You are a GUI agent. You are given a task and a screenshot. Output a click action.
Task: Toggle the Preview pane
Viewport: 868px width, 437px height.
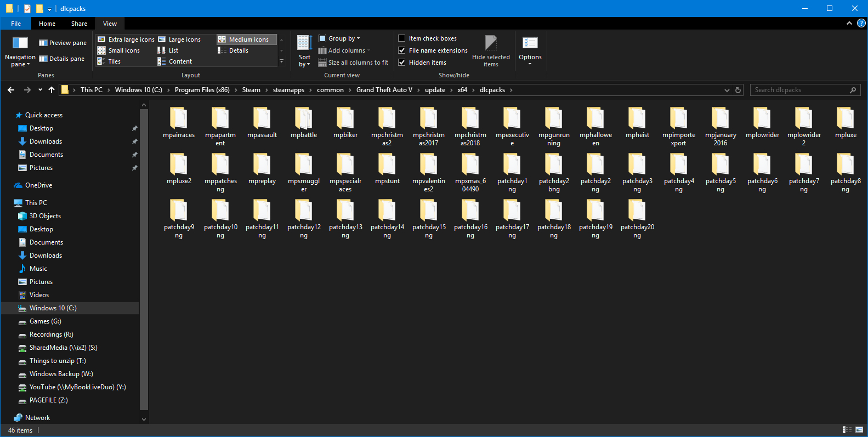pos(63,43)
